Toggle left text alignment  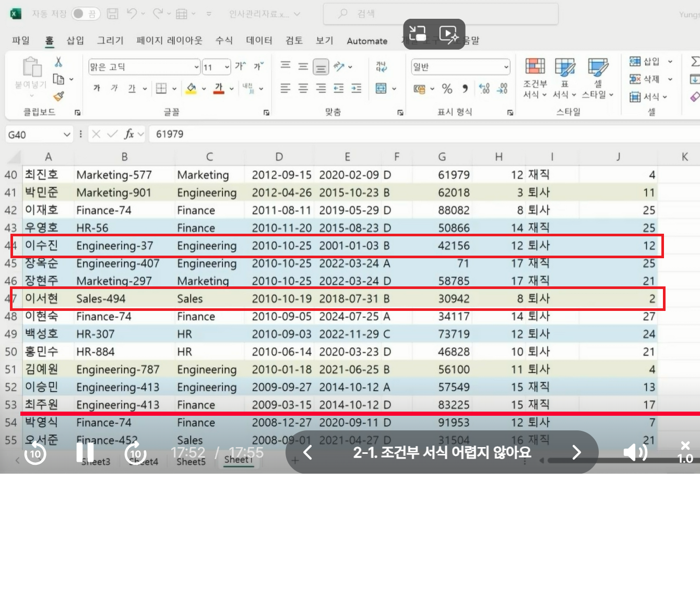coord(286,88)
